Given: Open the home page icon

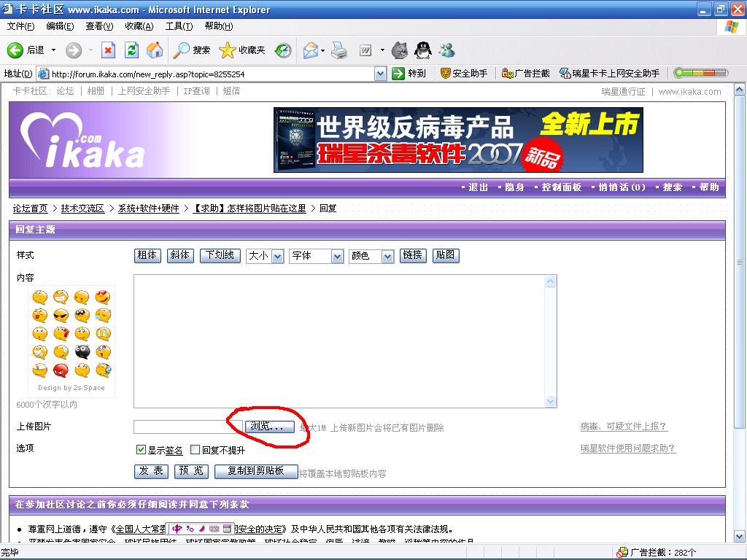Looking at the screenshot, I should pyautogui.click(x=155, y=50).
